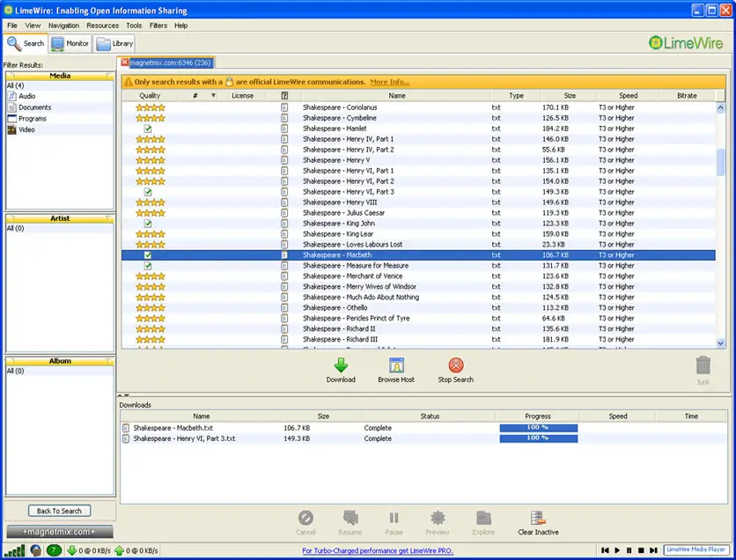Viewport: 736px width, 560px height.
Task: Select Audio in the Media filter list
Action: point(28,96)
